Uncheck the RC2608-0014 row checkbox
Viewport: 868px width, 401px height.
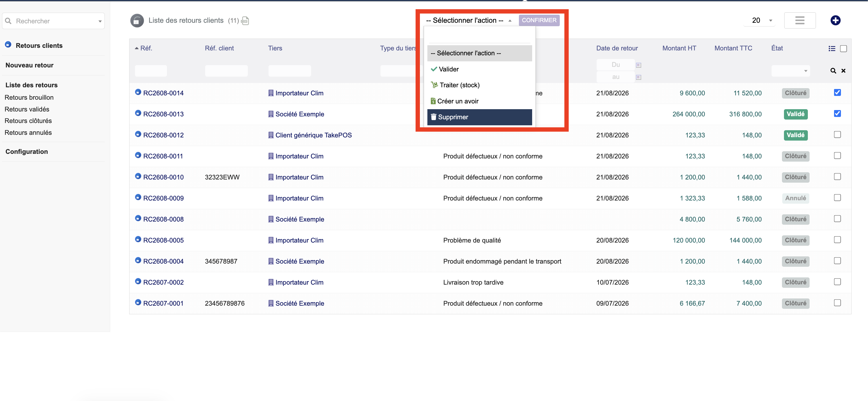pos(837,92)
